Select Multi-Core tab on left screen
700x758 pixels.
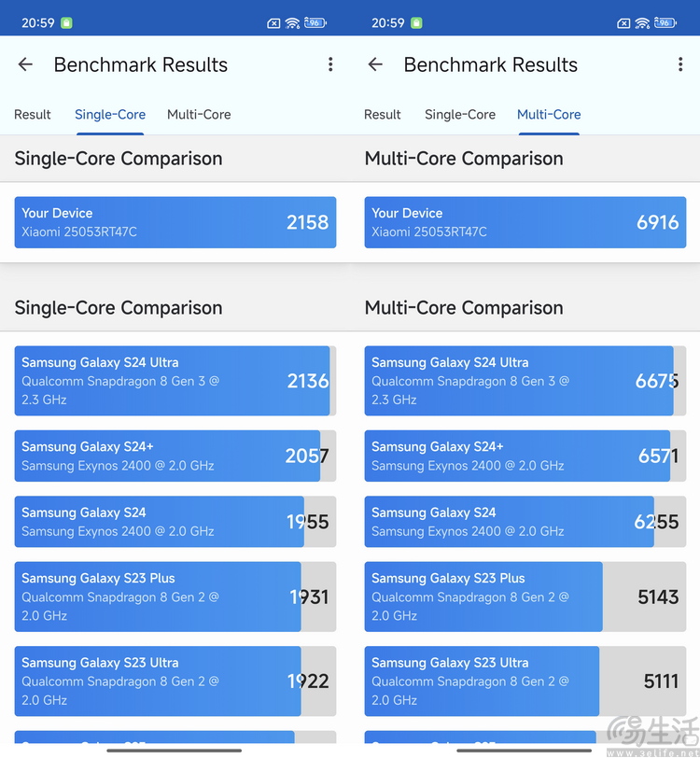click(x=199, y=115)
